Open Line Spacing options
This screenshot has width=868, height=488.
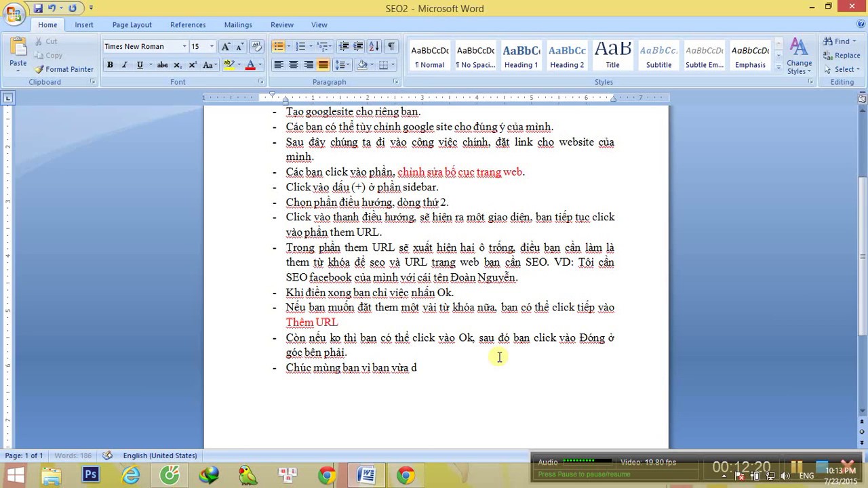[341, 65]
